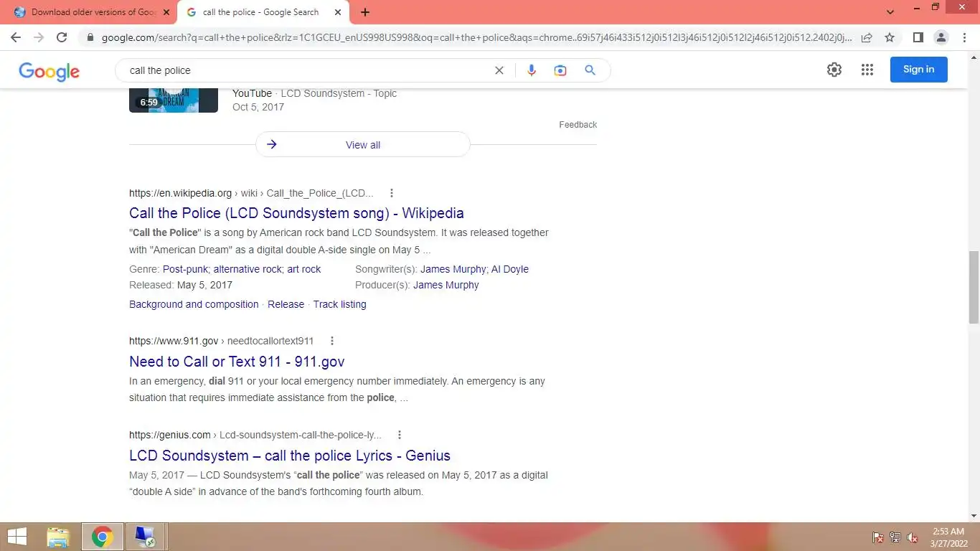Open 'Call the Police (LCD Soundsystem song) - Wikipedia'
The width and height of the screenshot is (980, 551).
click(296, 213)
